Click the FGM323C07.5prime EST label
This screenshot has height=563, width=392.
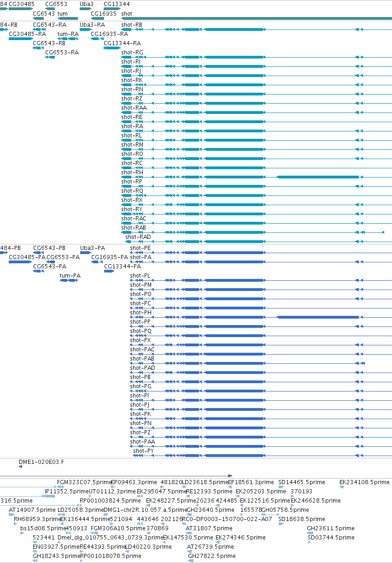[83, 482]
